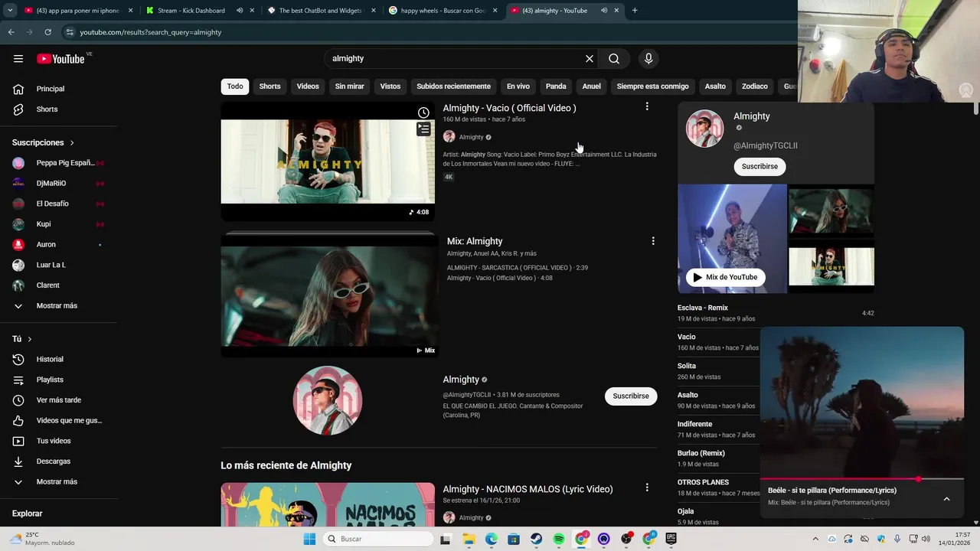Subscribe to Almighty in channel result
Viewport: 980px width, 551px height.
coord(631,396)
